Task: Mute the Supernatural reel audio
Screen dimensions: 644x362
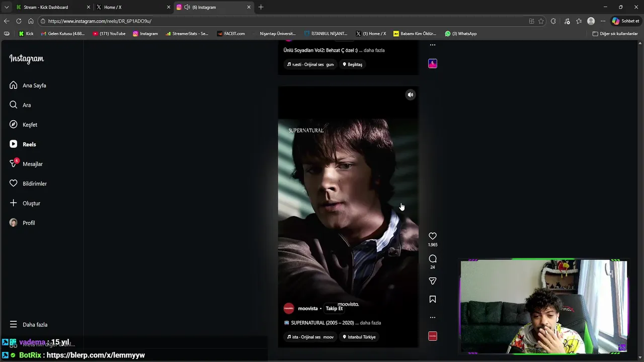Action: pyautogui.click(x=411, y=95)
